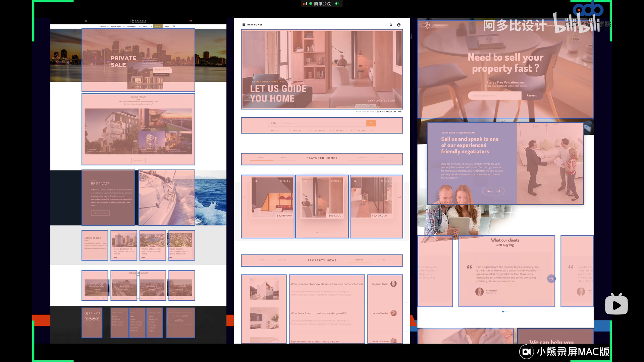Click the right arrow of featured homes carousel
Image resolution: width=644 pixels, height=362 pixels.
400,197
